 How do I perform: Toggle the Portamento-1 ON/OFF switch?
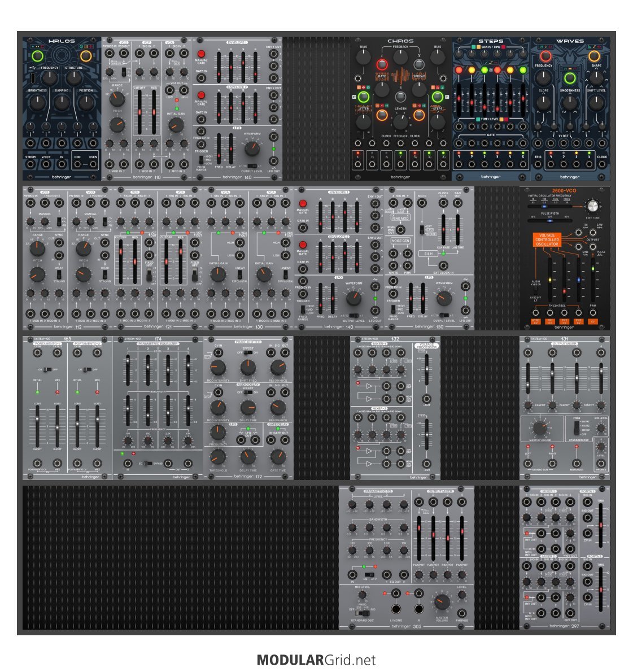tap(47, 369)
